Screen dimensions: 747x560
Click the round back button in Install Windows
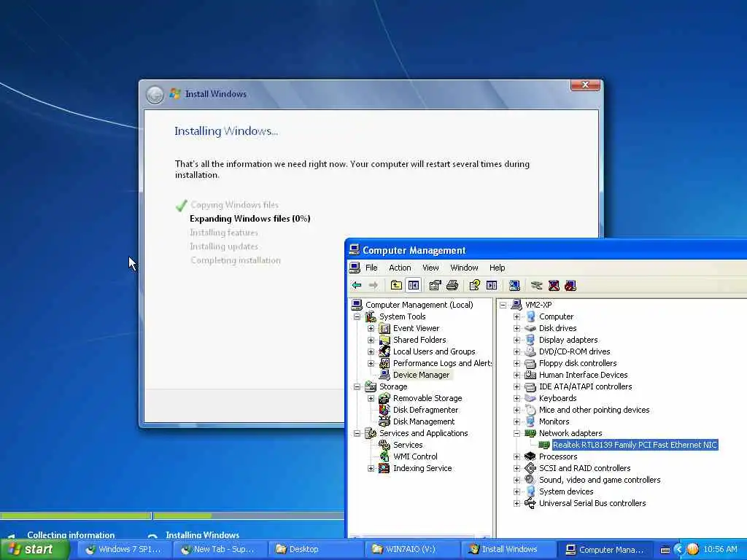(x=155, y=94)
